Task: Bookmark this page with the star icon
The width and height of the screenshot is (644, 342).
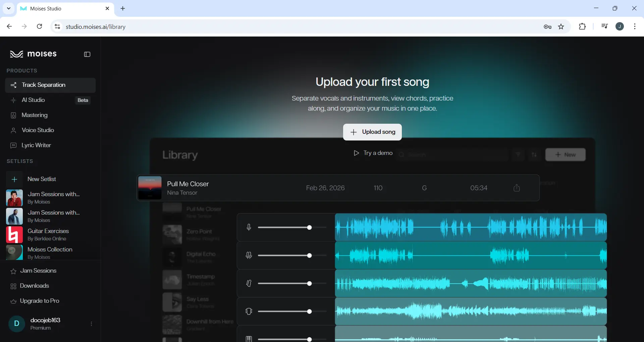Action: point(561,27)
